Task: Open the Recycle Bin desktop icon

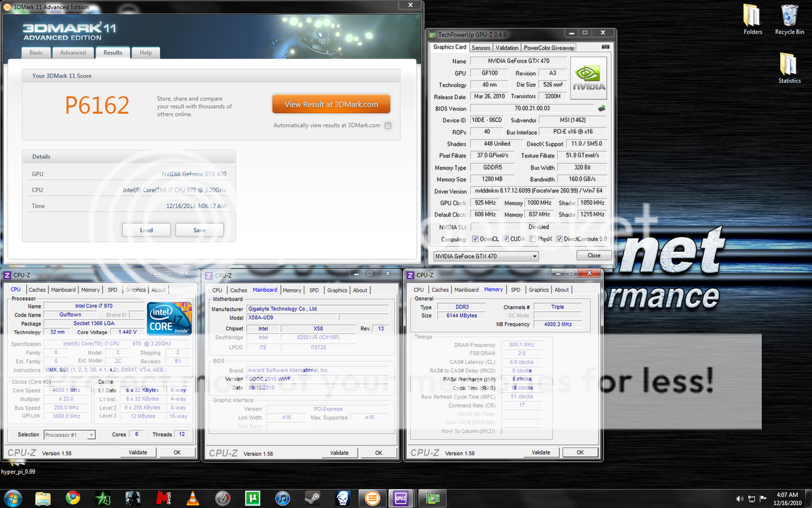Action: click(x=789, y=20)
